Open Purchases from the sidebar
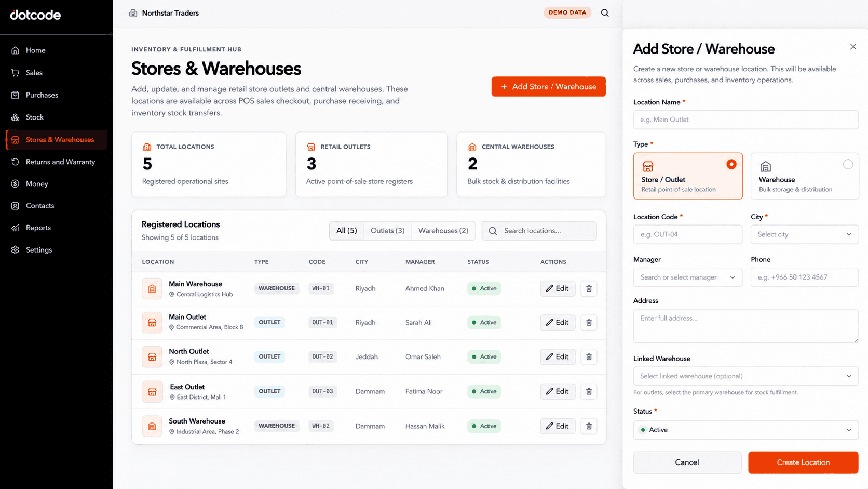This screenshot has height=489, width=868. (57, 95)
